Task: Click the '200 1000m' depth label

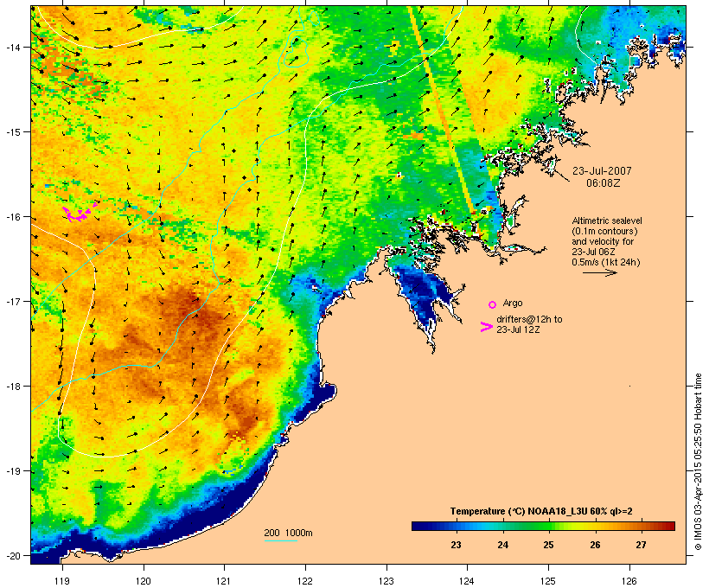Action: 288,533
